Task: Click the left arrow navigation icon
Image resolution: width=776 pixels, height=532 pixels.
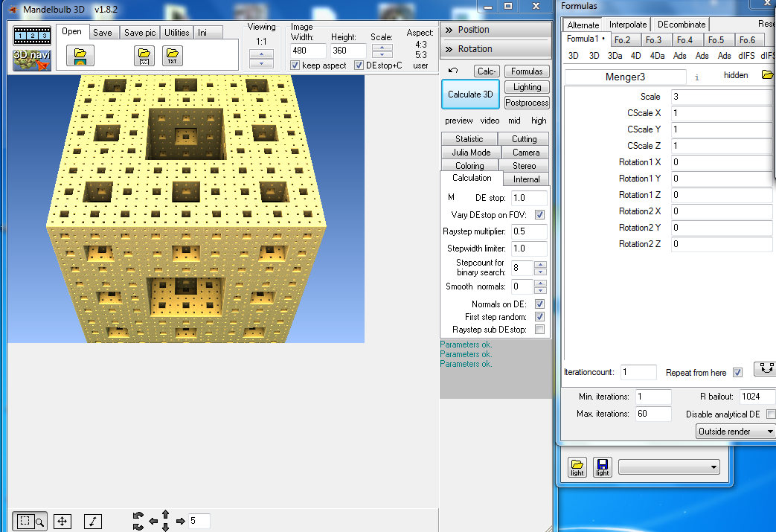Action: click(x=153, y=521)
